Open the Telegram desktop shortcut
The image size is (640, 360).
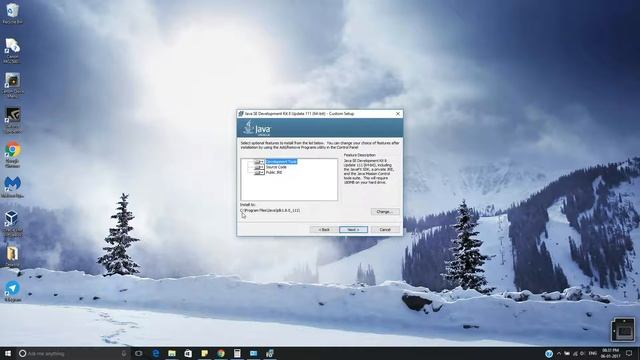pos(12,291)
